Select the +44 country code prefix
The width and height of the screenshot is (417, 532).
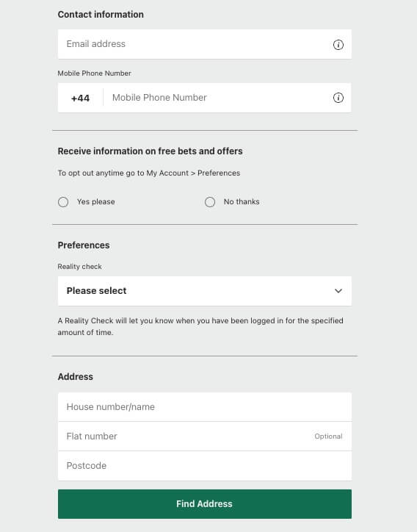pos(80,98)
